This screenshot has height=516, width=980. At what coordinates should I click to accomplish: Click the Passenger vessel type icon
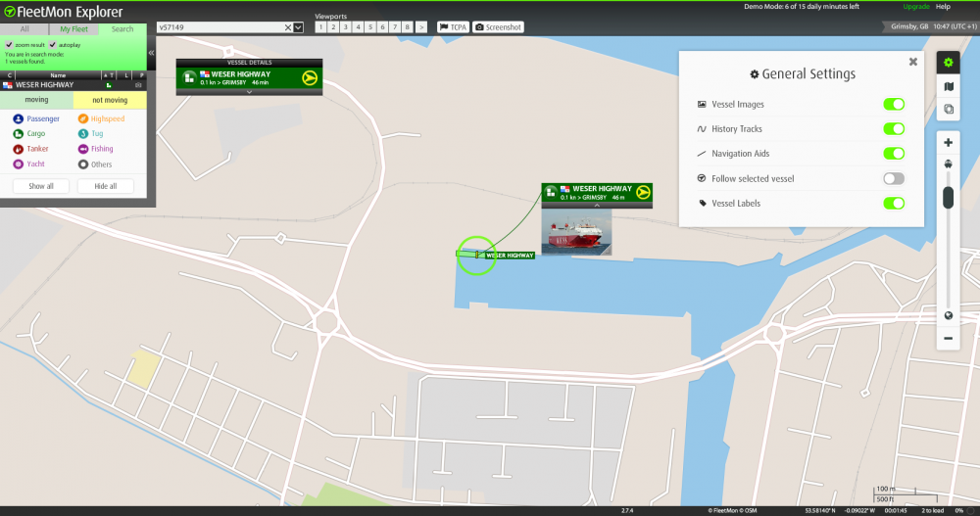[x=18, y=118]
